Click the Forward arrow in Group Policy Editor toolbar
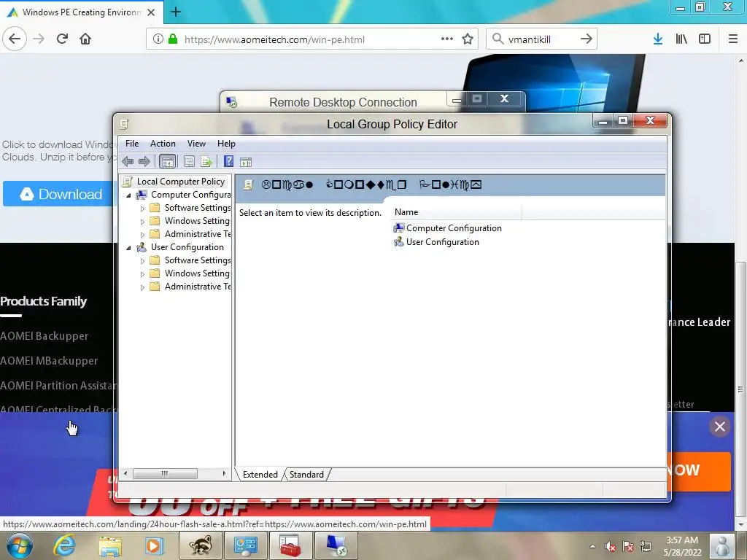 tap(144, 162)
